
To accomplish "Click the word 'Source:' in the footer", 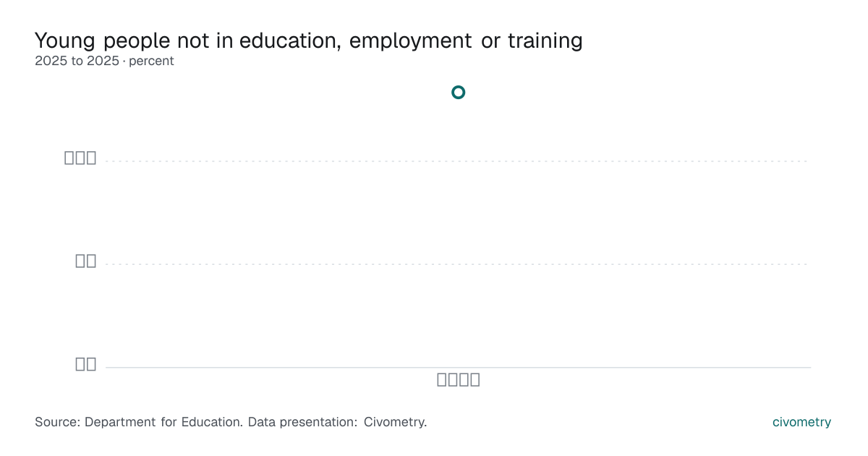I will pos(58,422).
